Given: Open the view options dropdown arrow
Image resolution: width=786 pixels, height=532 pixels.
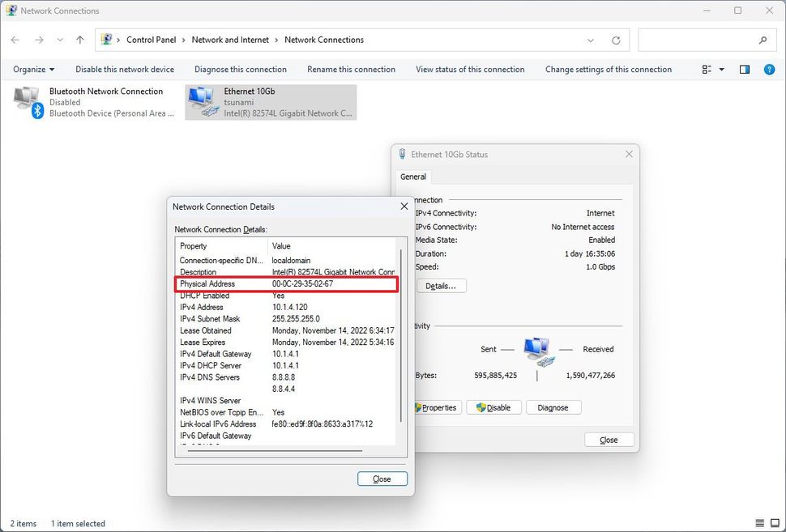Looking at the screenshot, I should tap(720, 69).
